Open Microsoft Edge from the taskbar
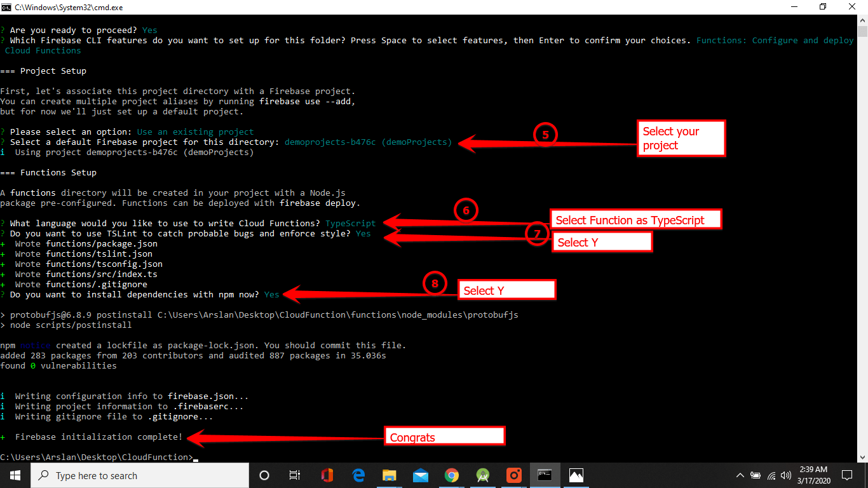 pyautogui.click(x=358, y=475)
